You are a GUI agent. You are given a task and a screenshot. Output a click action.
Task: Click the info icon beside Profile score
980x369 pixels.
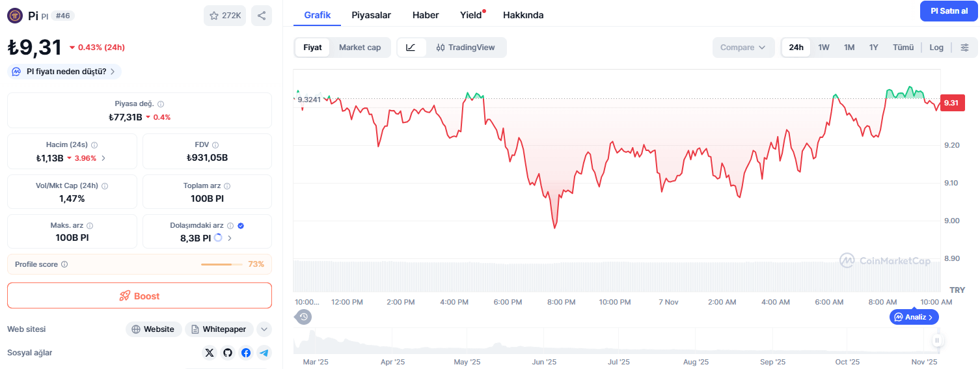[64, 264]
